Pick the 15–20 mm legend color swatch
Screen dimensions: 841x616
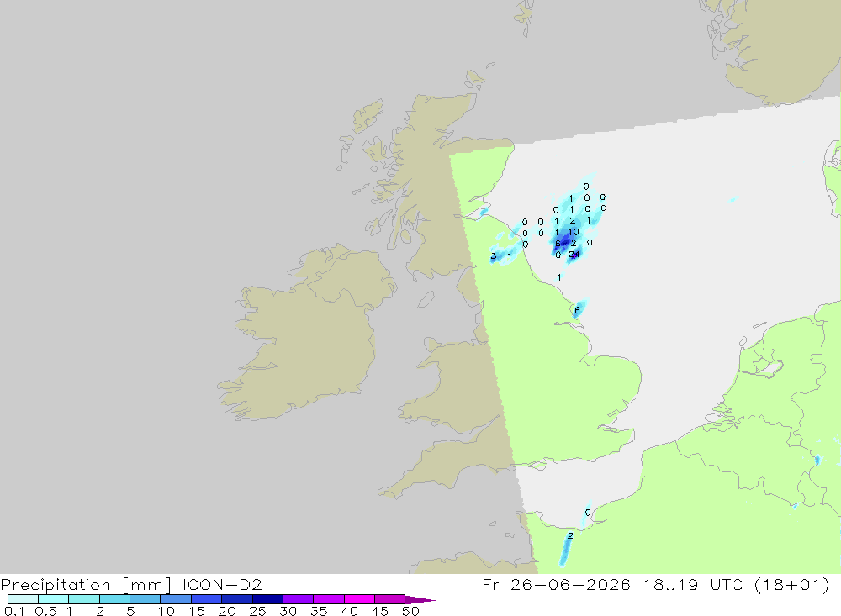click(x=207, y=599)
